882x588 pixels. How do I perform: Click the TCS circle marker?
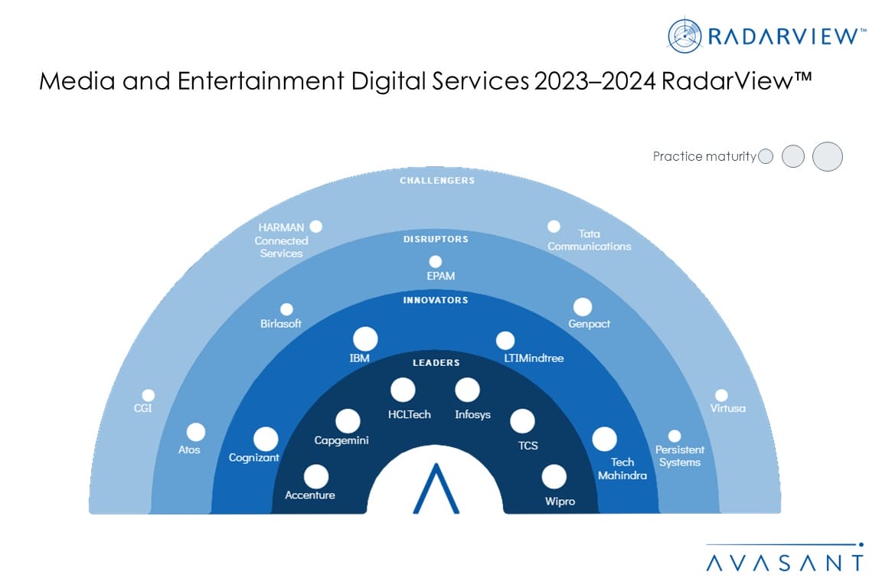tap(523, 420)
